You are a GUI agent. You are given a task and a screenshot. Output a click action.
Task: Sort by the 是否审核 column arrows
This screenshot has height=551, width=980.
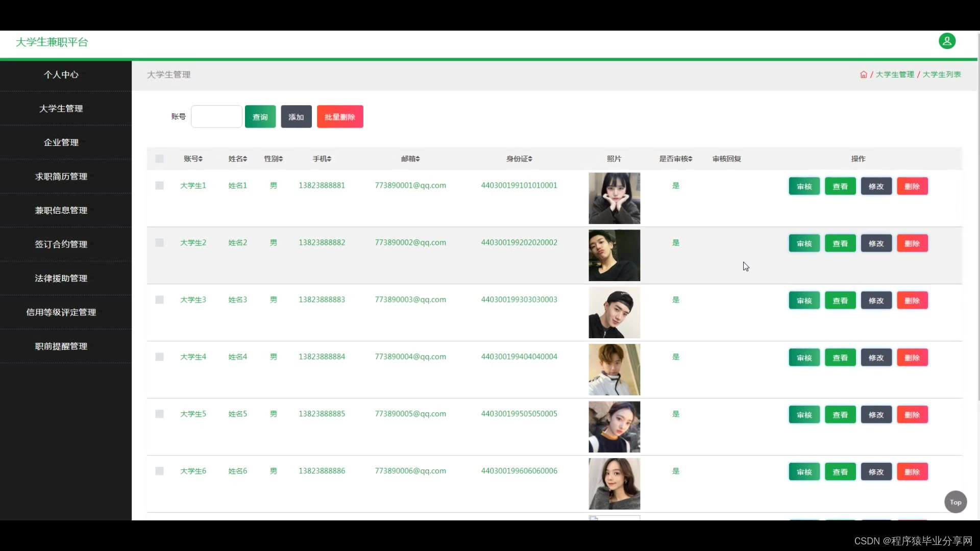(690, 159)
